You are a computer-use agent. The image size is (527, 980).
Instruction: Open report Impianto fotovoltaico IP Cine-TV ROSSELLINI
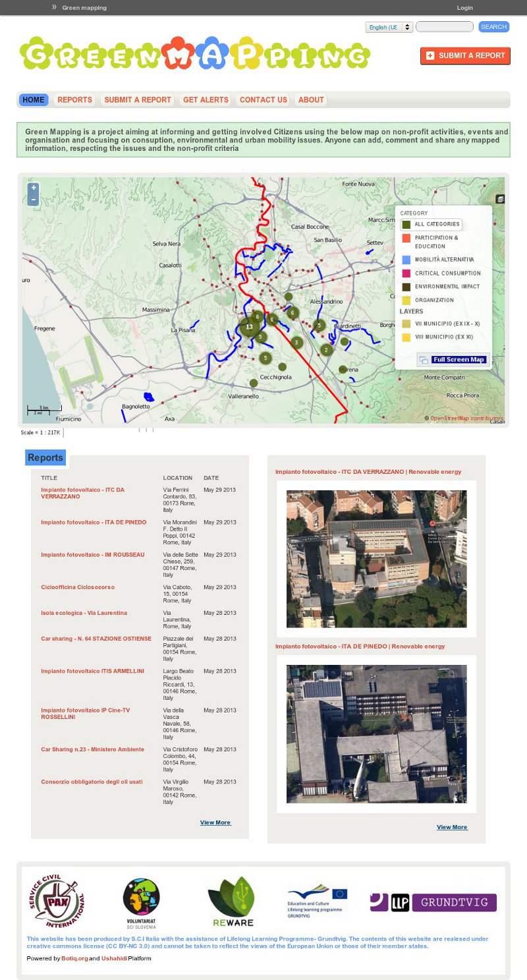click(x=86, y=713)
